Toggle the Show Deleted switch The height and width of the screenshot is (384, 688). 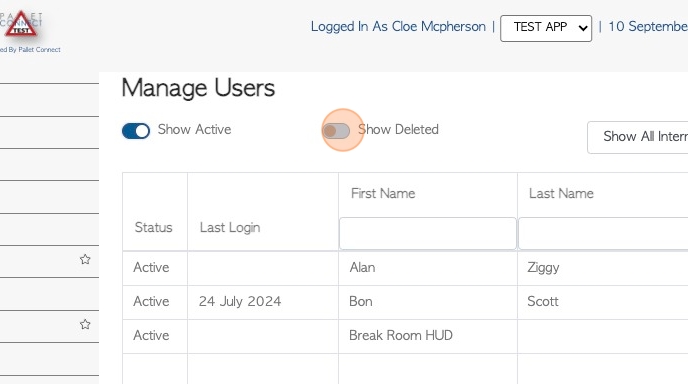click(x=336, y=131)
